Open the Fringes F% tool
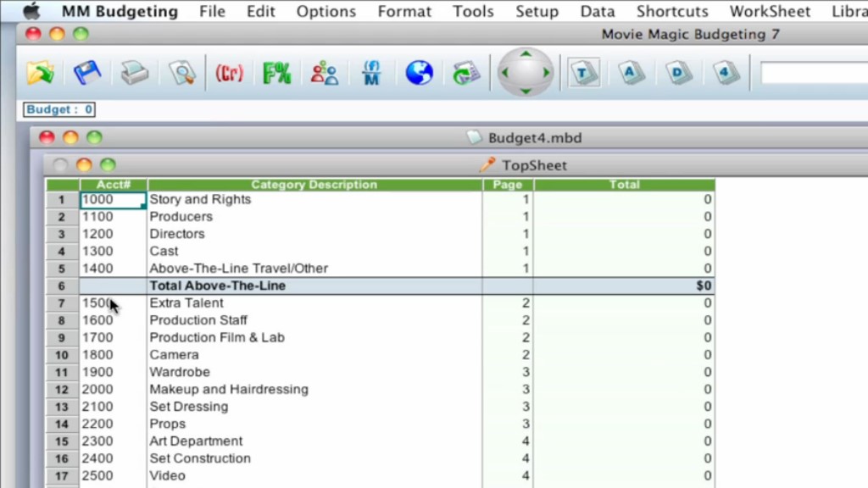 pos(276,73)
